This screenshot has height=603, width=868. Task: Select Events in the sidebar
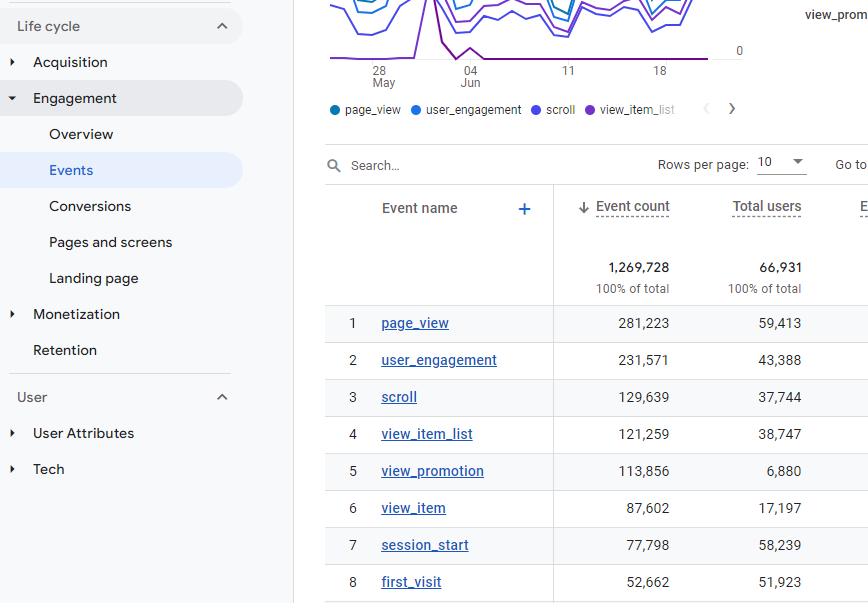[71, 170]
